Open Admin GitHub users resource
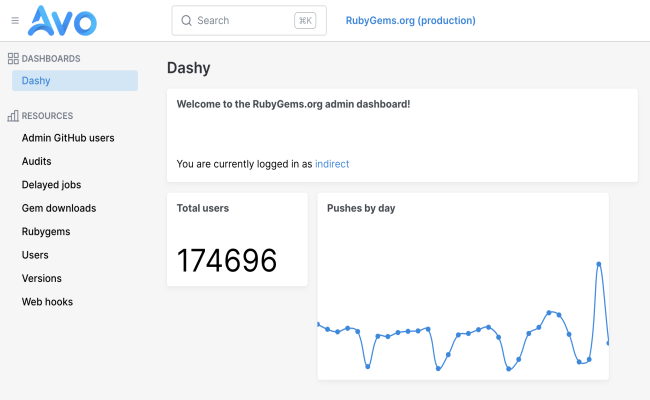650x400 pixels. pyautogui.click(x=68, y=138)
